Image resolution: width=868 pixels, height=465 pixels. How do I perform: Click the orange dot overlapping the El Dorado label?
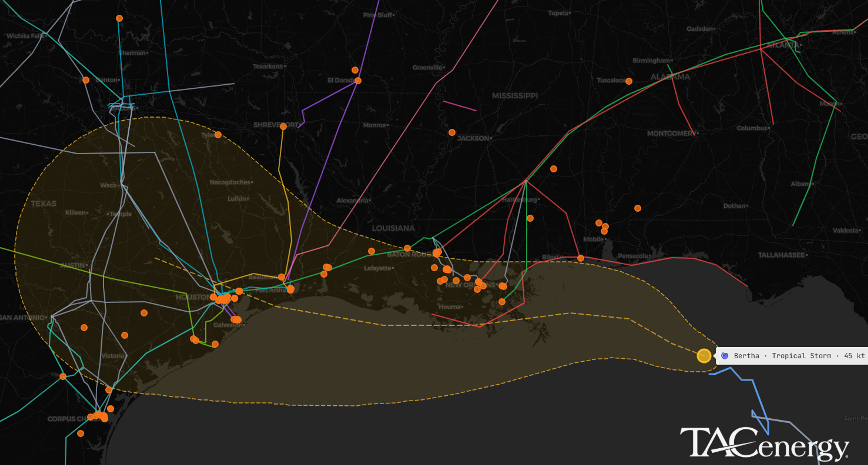click(x=358, y=81)
